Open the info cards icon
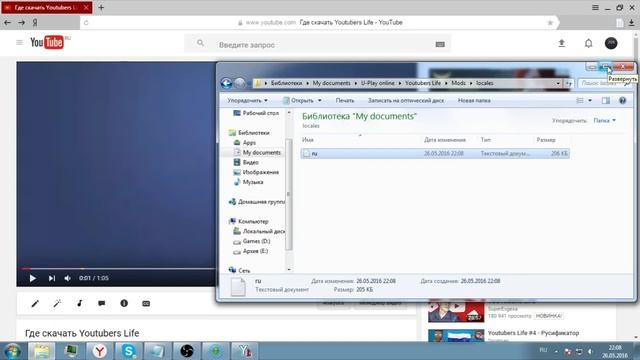This screenshot has width=640, height=360. pos(124,303)
